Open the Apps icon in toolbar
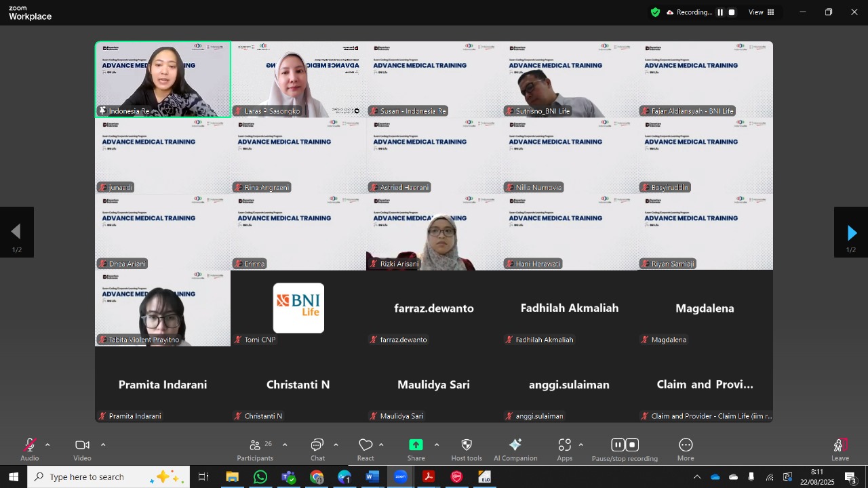 [565, 449]
